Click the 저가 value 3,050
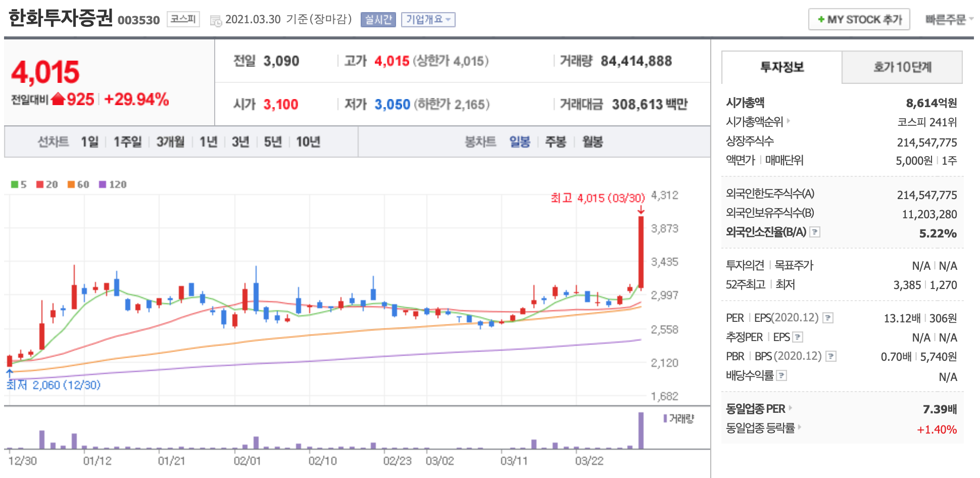This screenshot has width=980, height=478. pos(392,105)
